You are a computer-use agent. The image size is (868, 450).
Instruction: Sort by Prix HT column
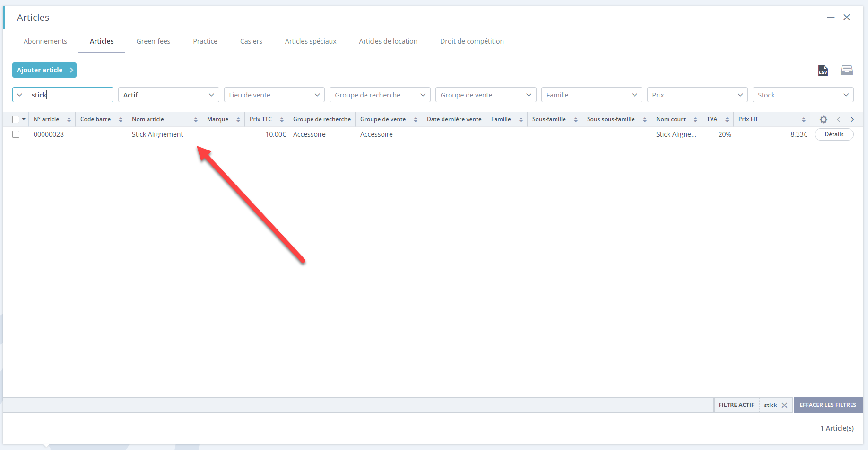(x=804, y=120)
